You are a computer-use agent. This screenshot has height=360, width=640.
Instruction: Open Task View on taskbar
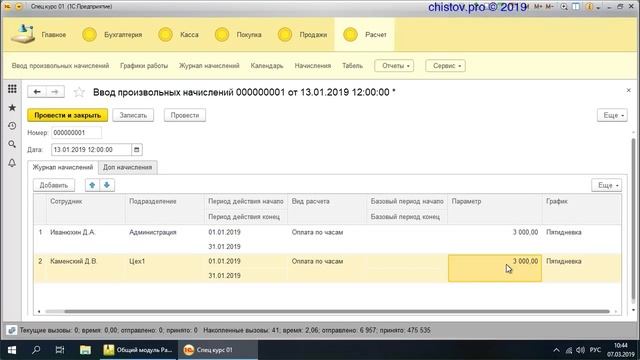pos(60,350)
